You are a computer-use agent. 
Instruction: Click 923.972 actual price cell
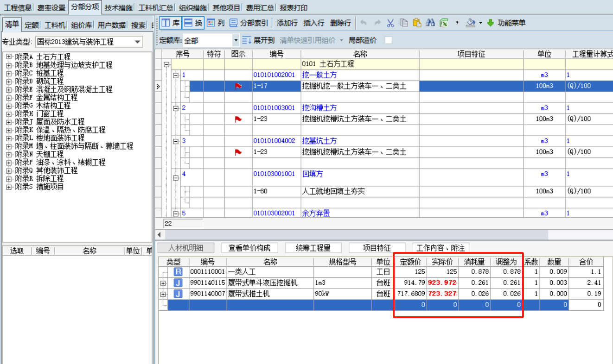pyautogui.click(x=442, y=283)
